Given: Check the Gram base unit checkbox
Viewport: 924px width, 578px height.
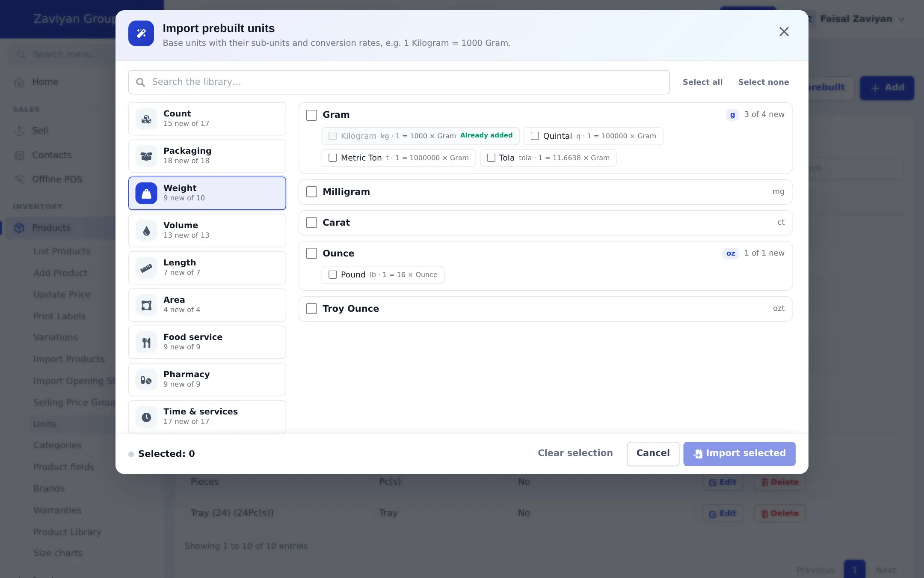Looking at the screenshot, I should pyautogui.click(x=311, y=115).
